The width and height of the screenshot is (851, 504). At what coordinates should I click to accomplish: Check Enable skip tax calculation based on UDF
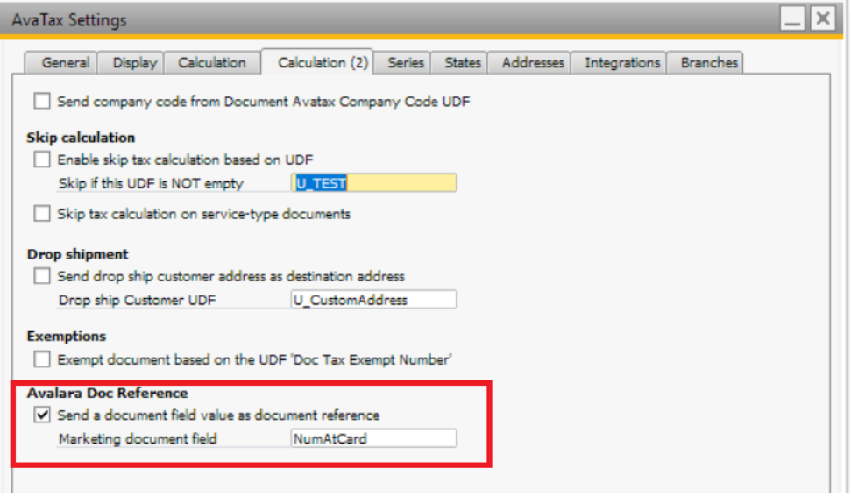42,160
